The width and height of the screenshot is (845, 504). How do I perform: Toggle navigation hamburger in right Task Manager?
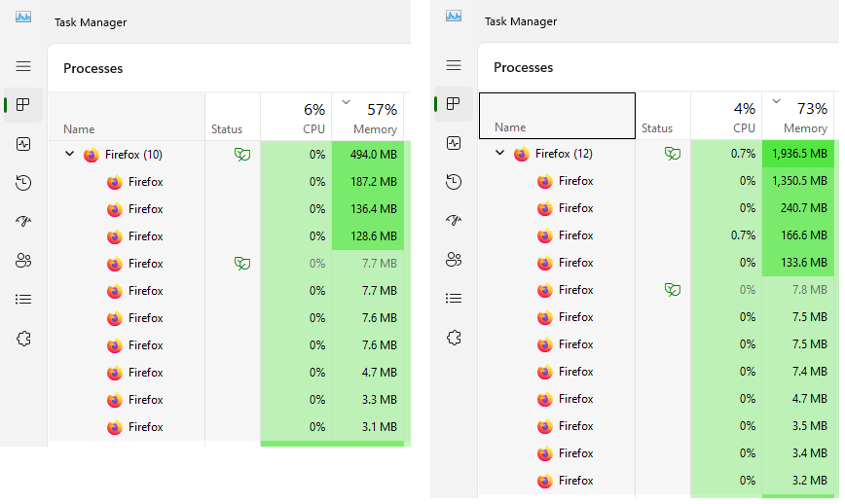454,65
